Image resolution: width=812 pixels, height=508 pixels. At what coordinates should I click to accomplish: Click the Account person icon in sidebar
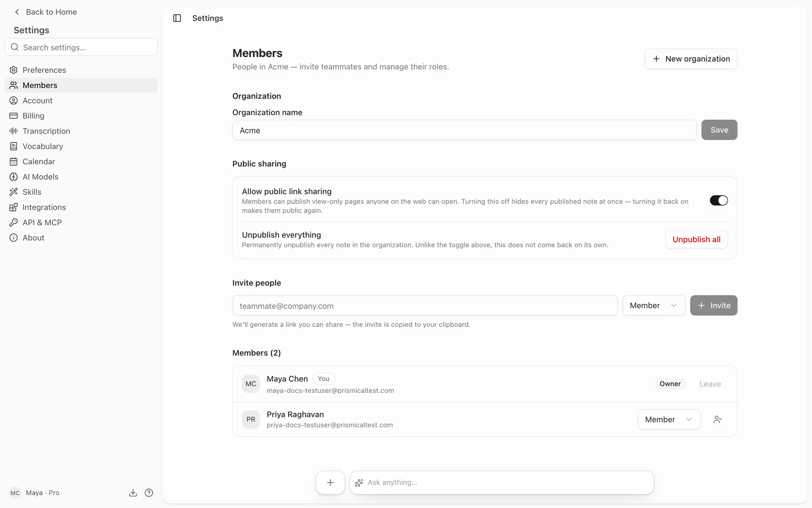click(x=14, y=100)
